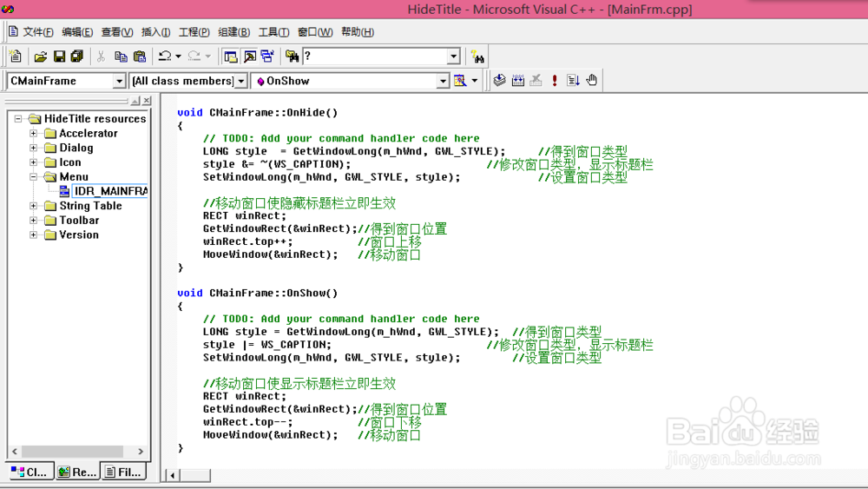Screen dimensions: 868x489
Task: Open the All class members filter dropdown
Action: [x=240, y=82]
